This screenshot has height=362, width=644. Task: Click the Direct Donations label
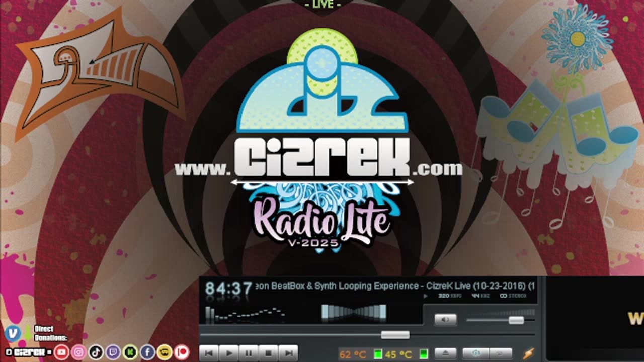[x=50, y=333]
